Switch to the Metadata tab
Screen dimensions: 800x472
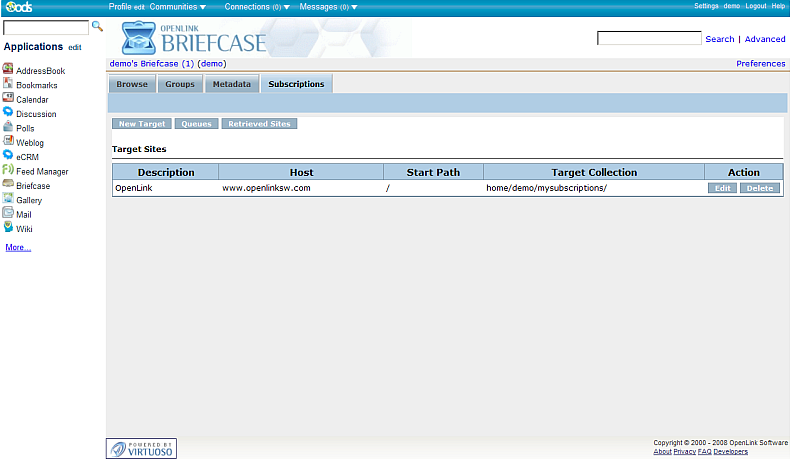coord(231,84)
